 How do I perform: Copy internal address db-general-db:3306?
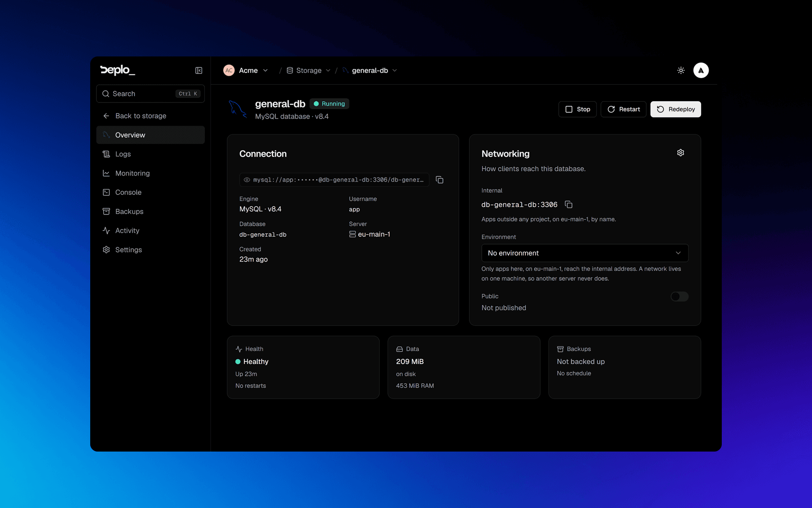(x=569, y=205)
